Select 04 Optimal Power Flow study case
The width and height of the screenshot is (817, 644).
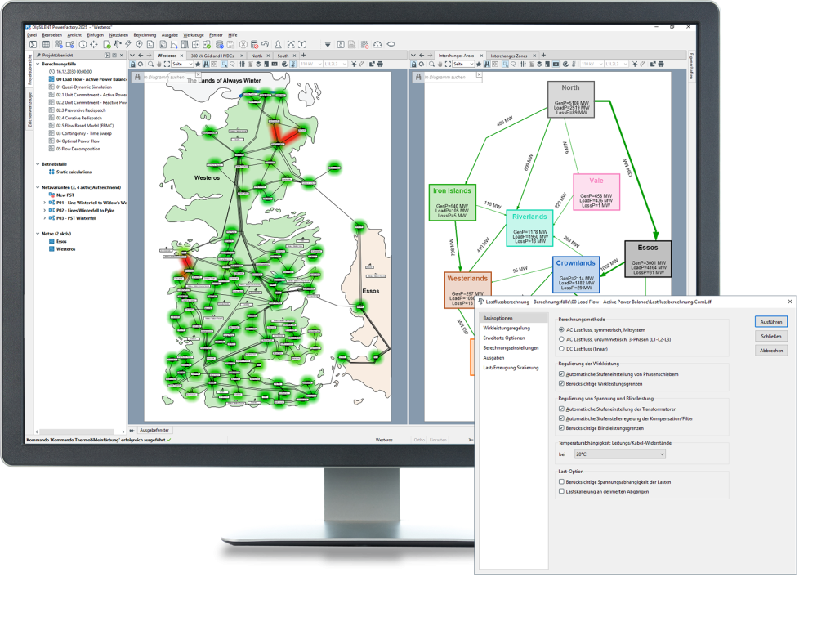pos(78,141)
